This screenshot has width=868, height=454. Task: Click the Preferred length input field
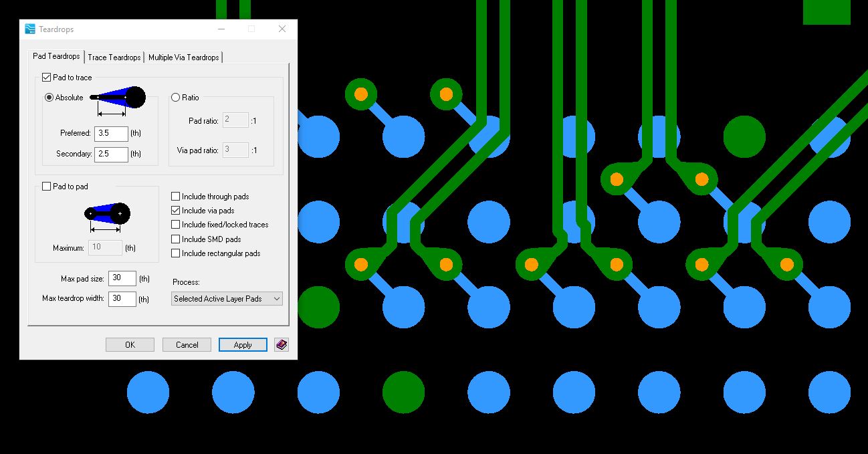111,134
